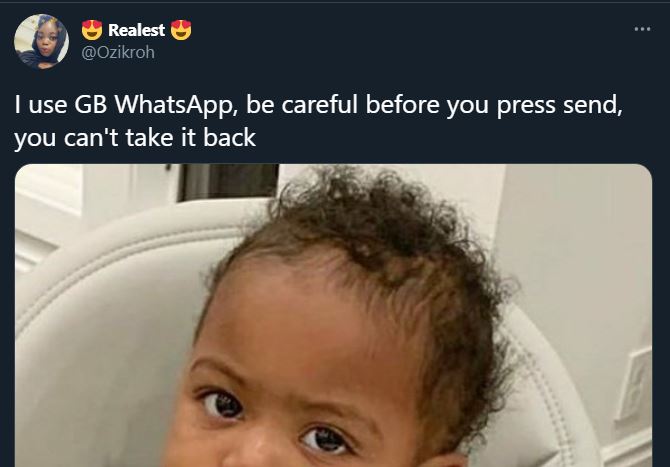Open the attached baby photo

333,315
